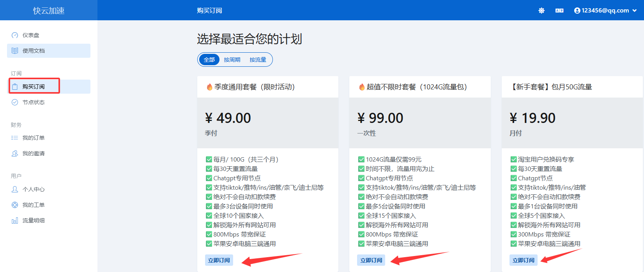This screenshot has height=272, width=644.
Task: Open the language switch icon
Action: pyautogui.click(x=559, y=11)
